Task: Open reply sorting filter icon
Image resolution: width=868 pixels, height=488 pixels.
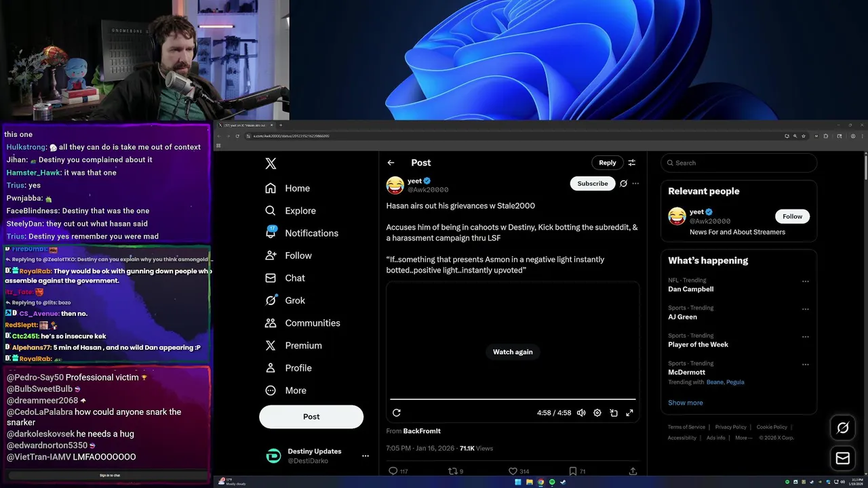Action: coord(632,163)
